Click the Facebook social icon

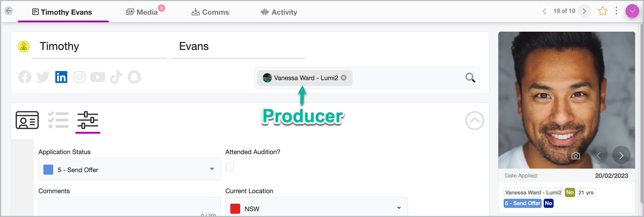pos(25,77)
